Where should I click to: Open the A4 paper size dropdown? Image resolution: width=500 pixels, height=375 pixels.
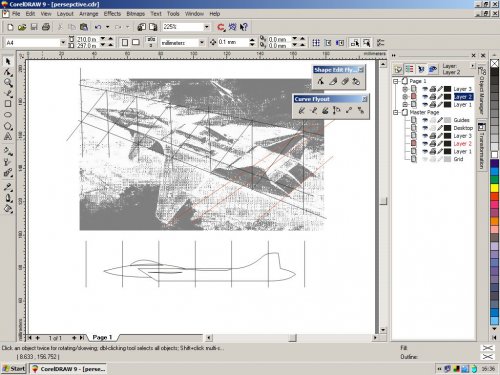click(63, 43)
